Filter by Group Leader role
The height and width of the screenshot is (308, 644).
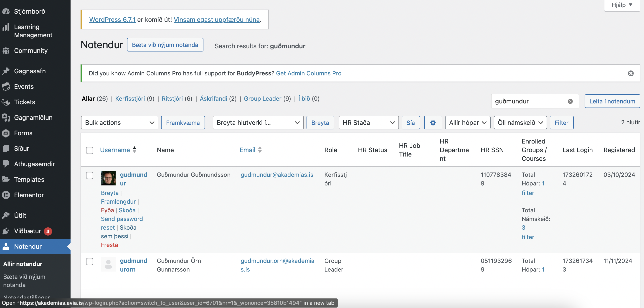263,99
